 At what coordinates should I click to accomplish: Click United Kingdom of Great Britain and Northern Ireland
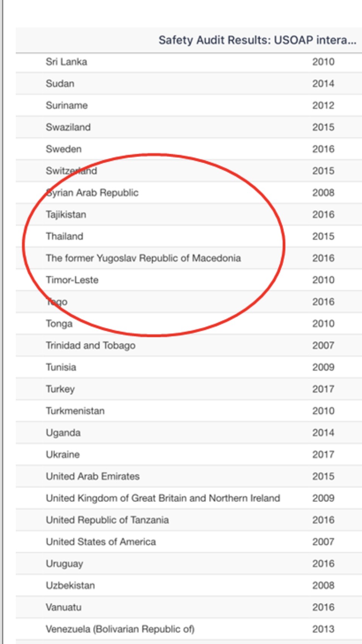pyautogui.click(x=163, y=498)
